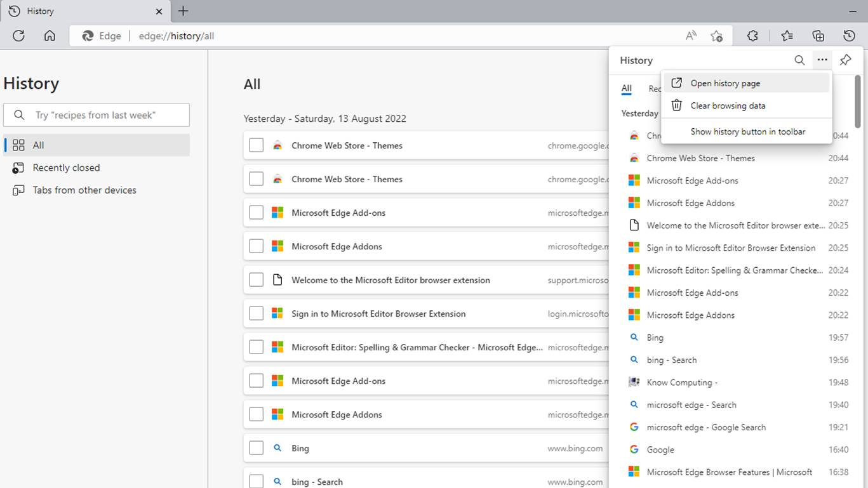Check the Welcome to Microsoft Editor entry
Viewport: 868px width, 488px height.
point(256,279)
